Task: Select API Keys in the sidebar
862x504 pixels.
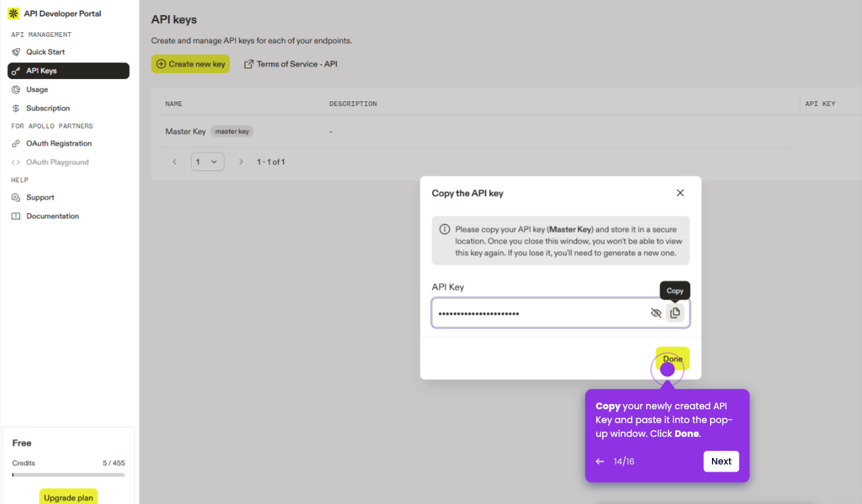Action: coord(68,71)
